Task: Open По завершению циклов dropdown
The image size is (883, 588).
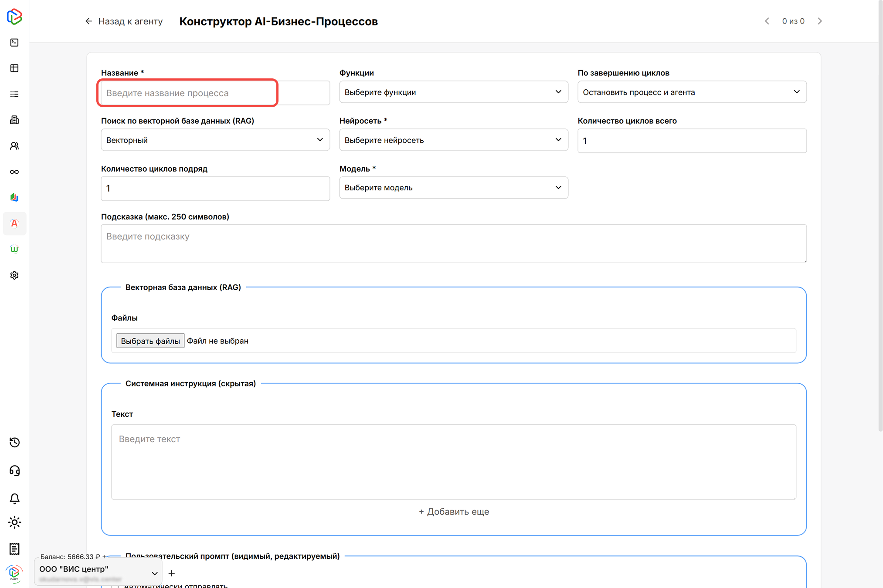Action: 692,92
